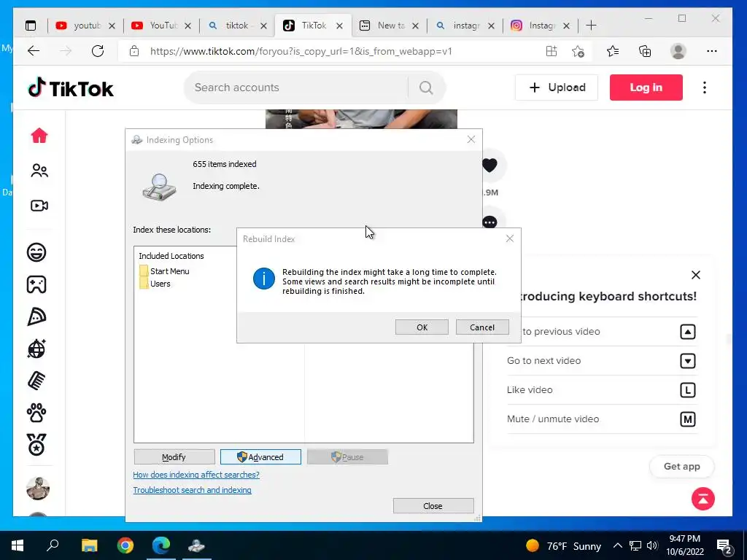747x560 pixels.
Task: Open TikTok more options vertical dots
Action: click(705, 87)
